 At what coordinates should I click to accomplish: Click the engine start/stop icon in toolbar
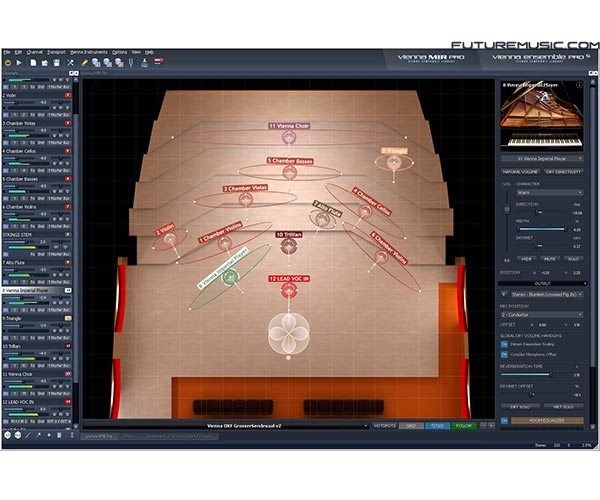tap(8, 63)
